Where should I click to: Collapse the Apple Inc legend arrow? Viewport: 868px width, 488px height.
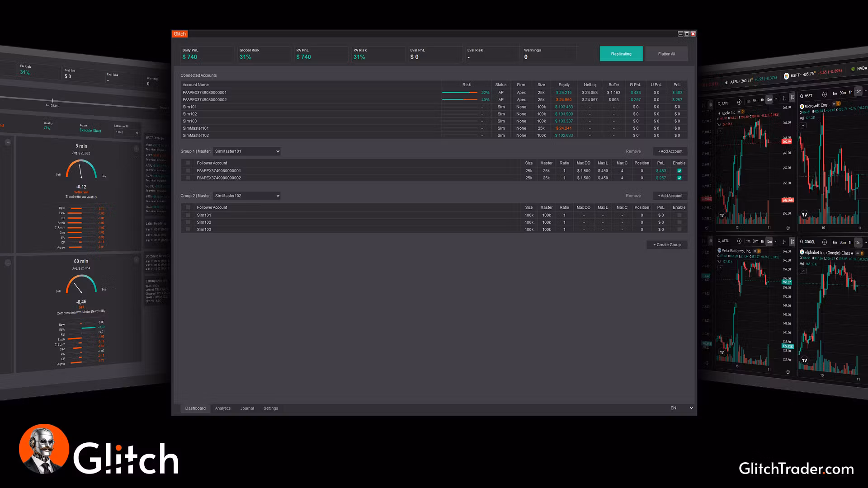pyautogui.click(x=720, y=131)
